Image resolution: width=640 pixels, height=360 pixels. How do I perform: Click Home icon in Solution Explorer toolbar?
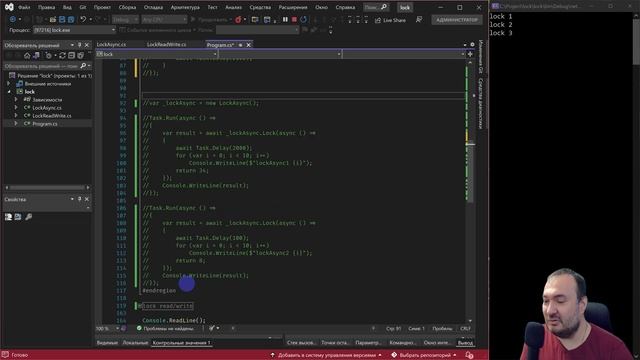(x=27, y=56)
